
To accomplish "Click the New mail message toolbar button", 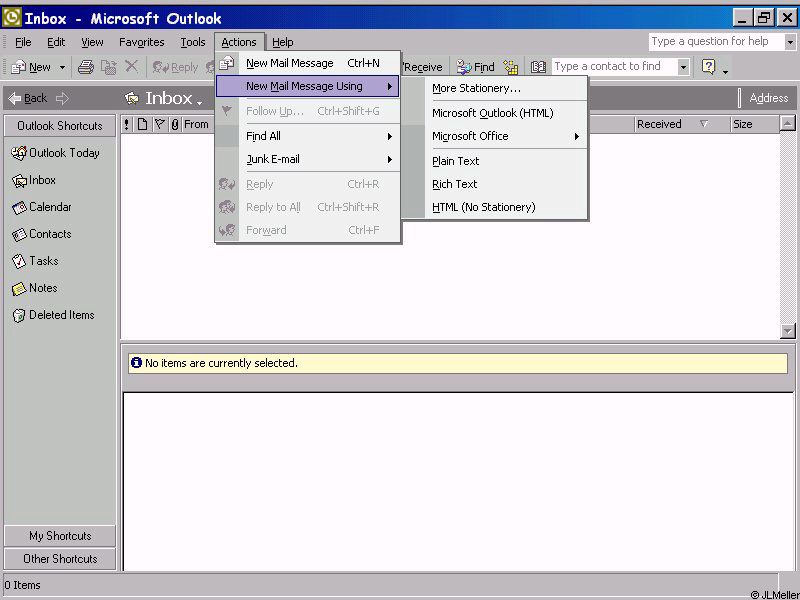I will pyautogui.click(x=31, y=67).
